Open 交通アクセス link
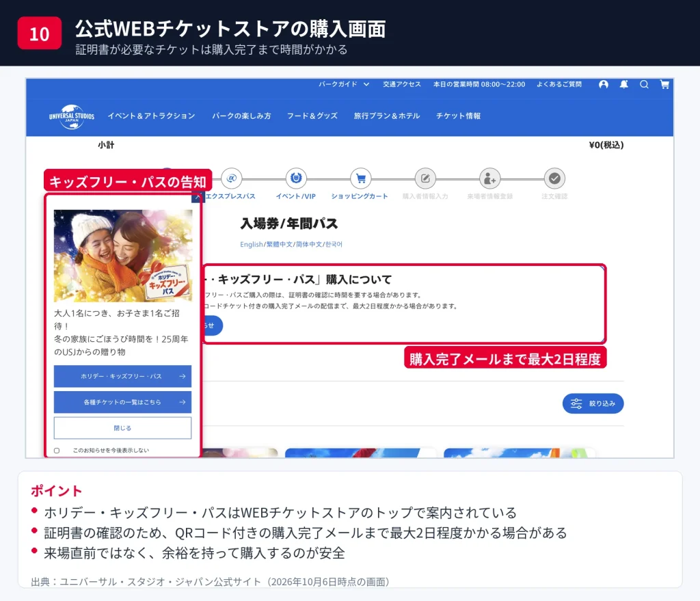 coord(402,84)
